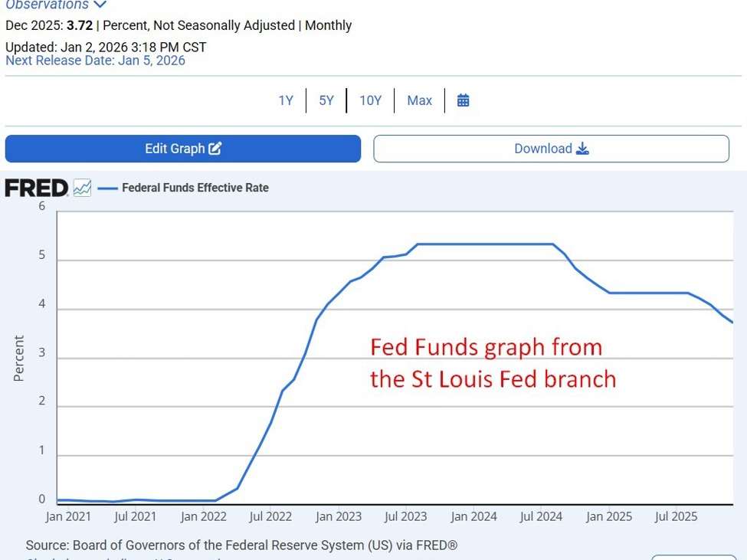Click the Source Board of Governors text
The height and width of the screenshot is (560, 747).
tap(241, 545)
